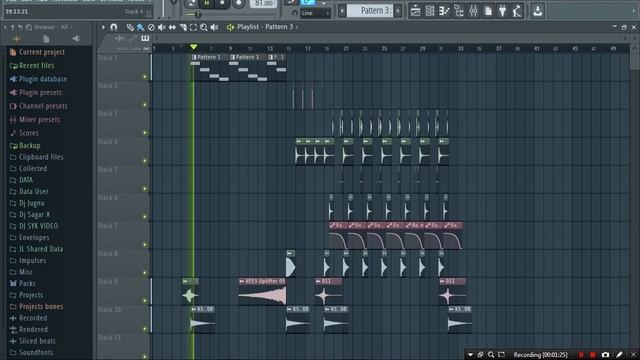Open the playlist options menu arrow

tap(103, 27)
